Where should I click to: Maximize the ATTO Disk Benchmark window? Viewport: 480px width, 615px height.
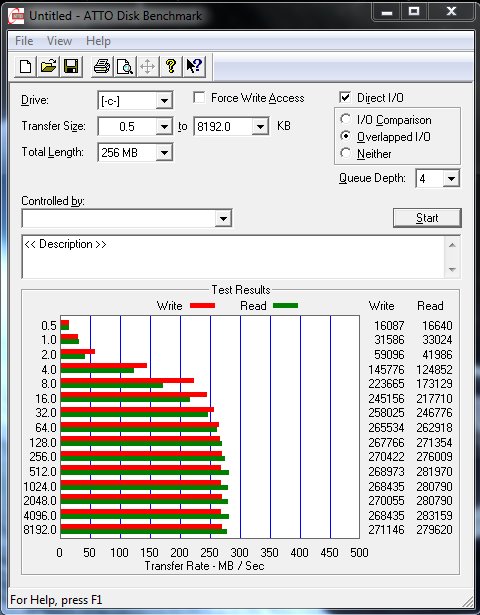coord(414,12)
